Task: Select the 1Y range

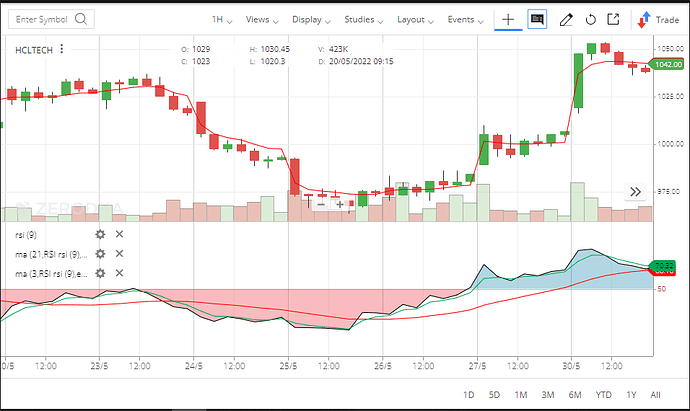Action: pos(631,395)
